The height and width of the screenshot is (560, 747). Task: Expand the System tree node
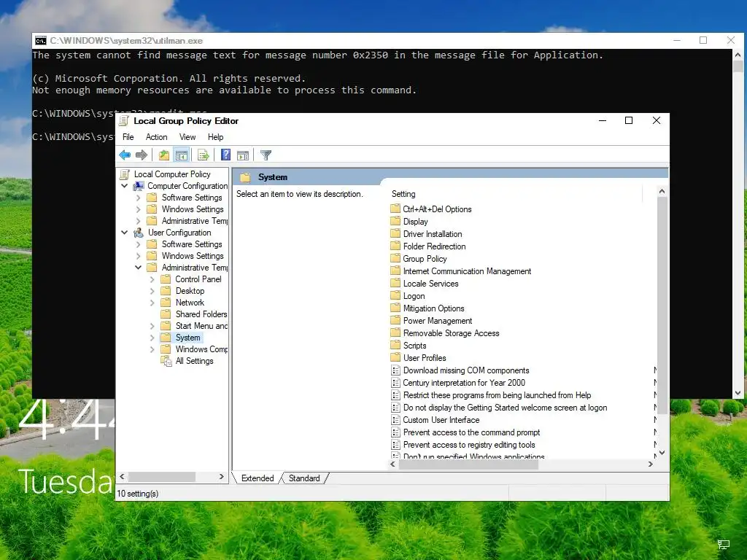click(x=152, y=337)
